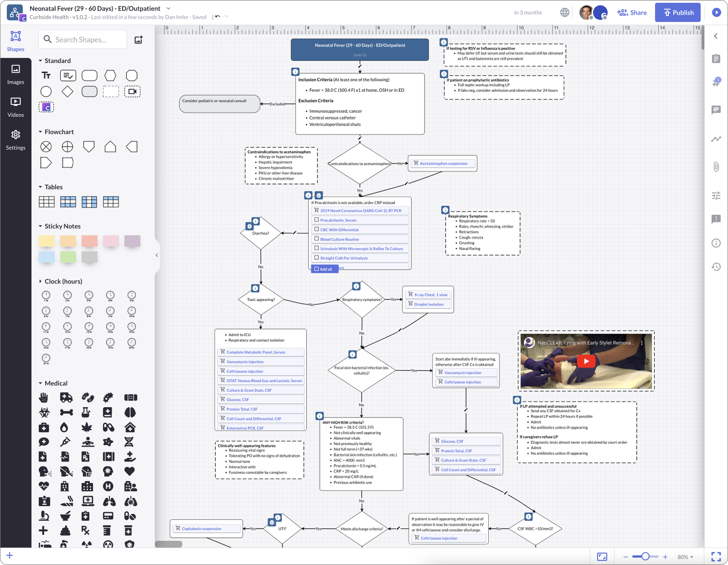Click the Publish button
Screen dimensions: 728x565
coord(678,13)
